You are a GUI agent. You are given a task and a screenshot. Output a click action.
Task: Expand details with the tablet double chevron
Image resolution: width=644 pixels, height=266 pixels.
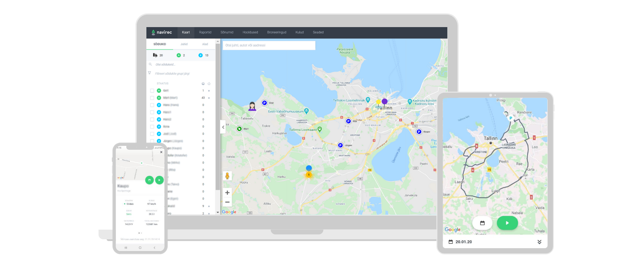click(x=539, y=242)
